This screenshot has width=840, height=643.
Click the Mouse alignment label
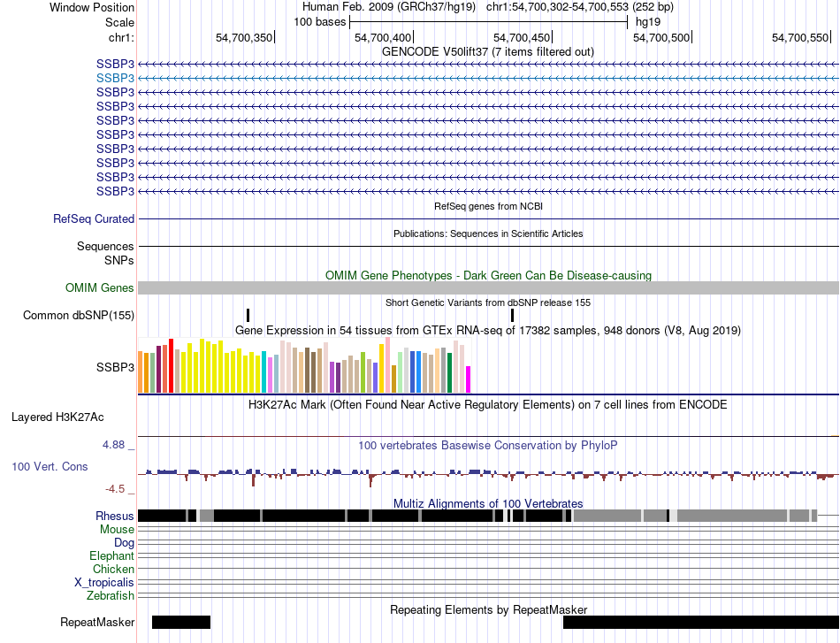coord(117,530)
